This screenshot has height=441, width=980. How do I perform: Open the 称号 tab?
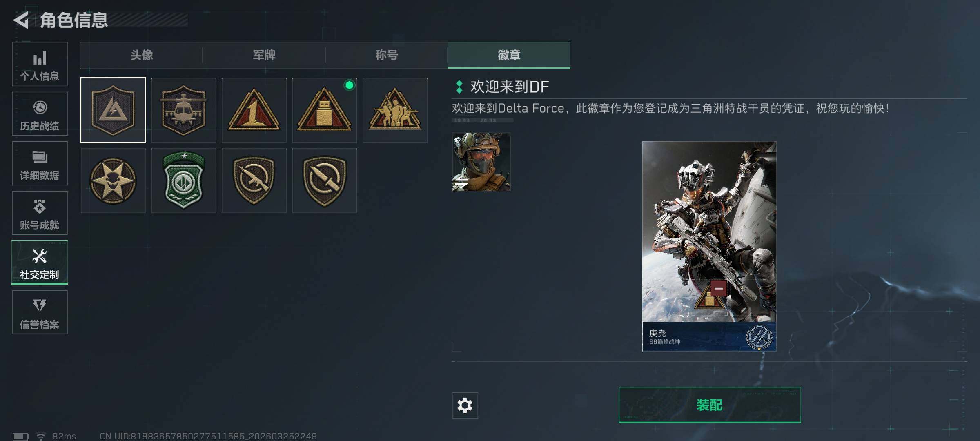pos(386,55)
